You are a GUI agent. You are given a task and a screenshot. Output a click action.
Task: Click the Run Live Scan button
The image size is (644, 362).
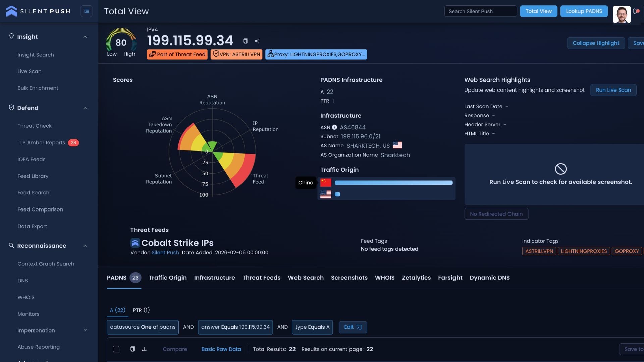point(613,90)
